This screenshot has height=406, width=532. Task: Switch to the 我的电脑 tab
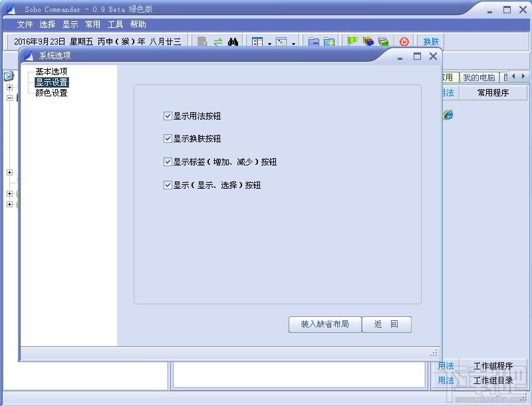click(x=479, y=78)
